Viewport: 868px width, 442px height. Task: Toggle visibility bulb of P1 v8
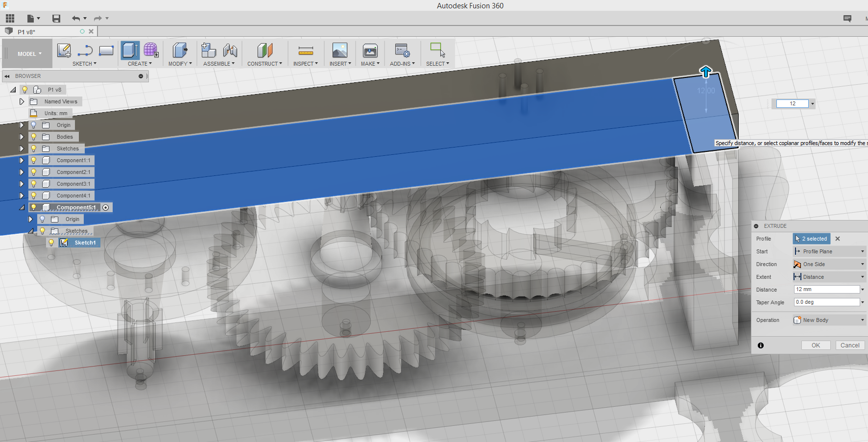click(24, 90)
